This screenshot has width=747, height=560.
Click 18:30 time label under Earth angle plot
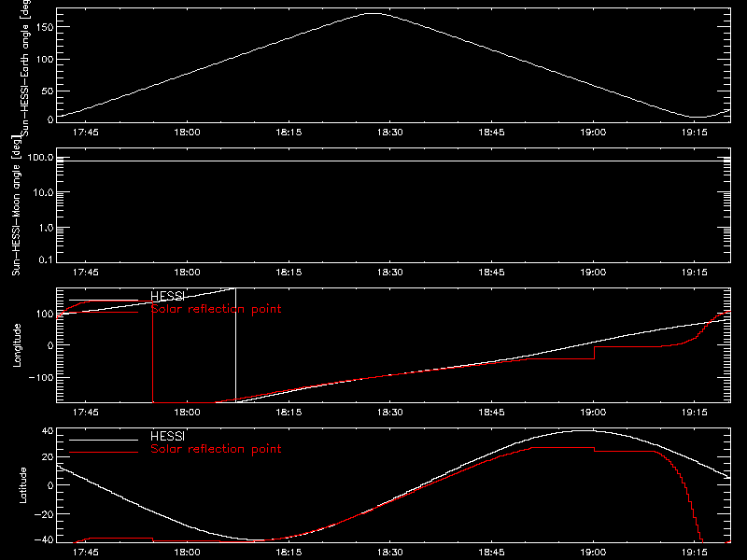[389, 132]
